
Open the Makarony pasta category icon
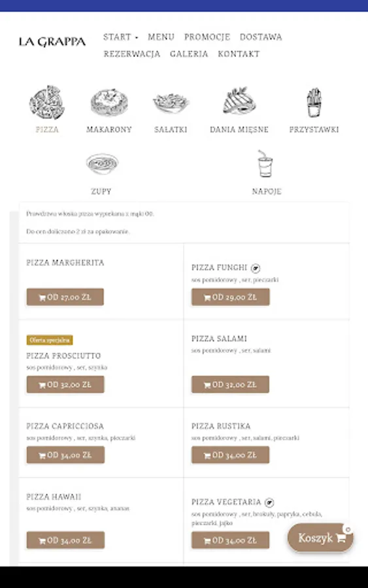pos(109,103)
